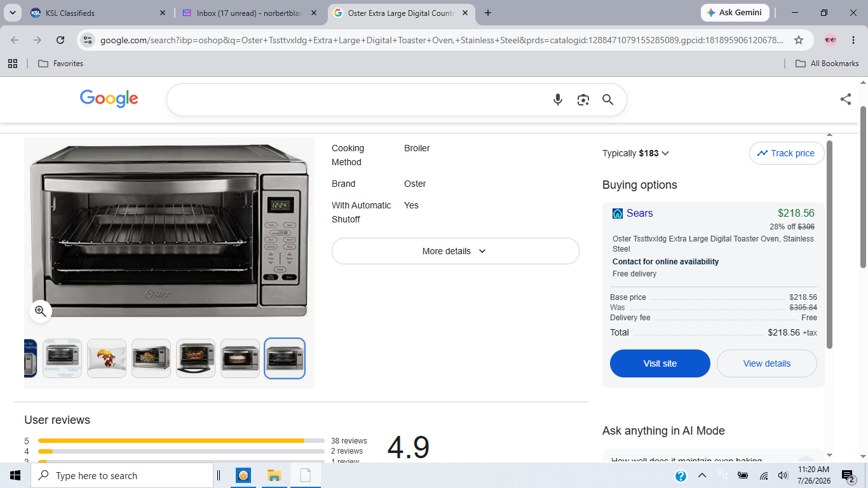Image resolution: width=868 pixels, height=488 pixels.
Task: Click Ask Gemini button
Action: (735, 13)
